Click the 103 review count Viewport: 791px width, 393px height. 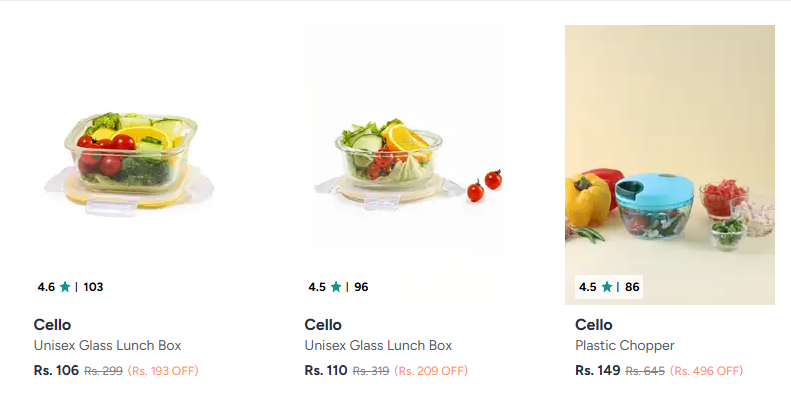[93, 287]
